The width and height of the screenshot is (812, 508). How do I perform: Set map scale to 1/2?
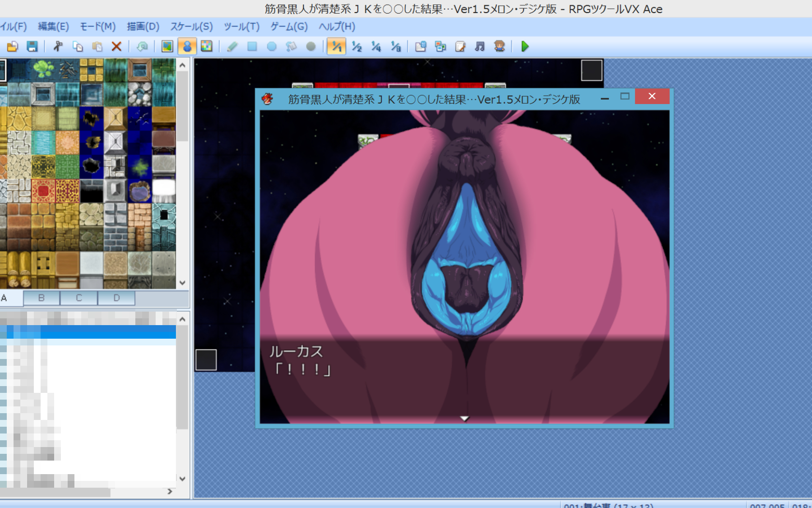pos(357,46)
